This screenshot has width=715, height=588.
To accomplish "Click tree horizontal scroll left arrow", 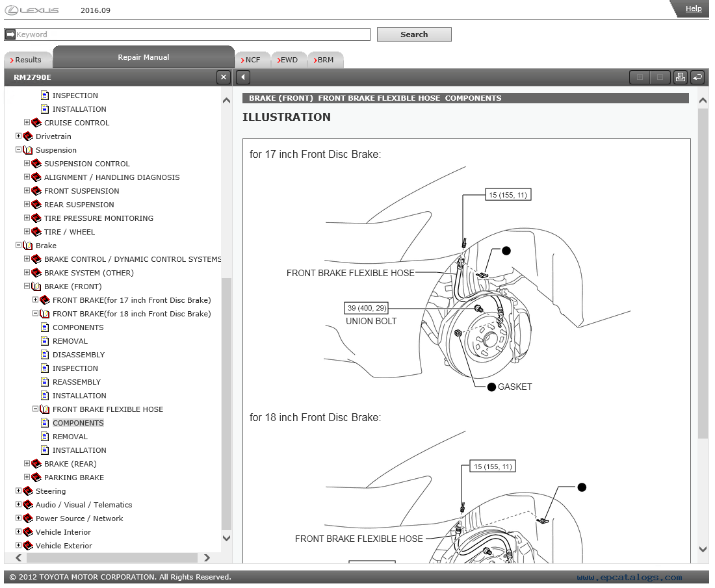I will [19, 557].
